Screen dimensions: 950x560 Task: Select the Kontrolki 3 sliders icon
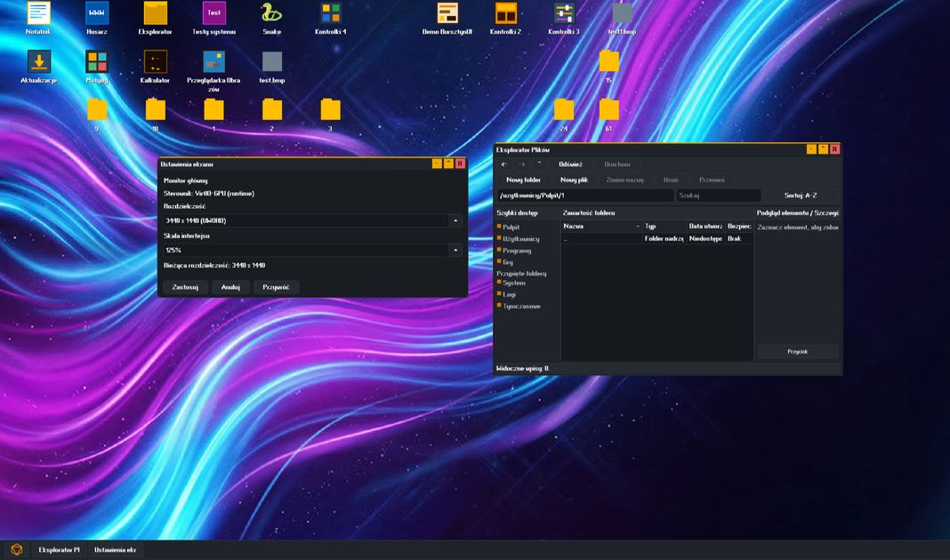coord(563,13)
